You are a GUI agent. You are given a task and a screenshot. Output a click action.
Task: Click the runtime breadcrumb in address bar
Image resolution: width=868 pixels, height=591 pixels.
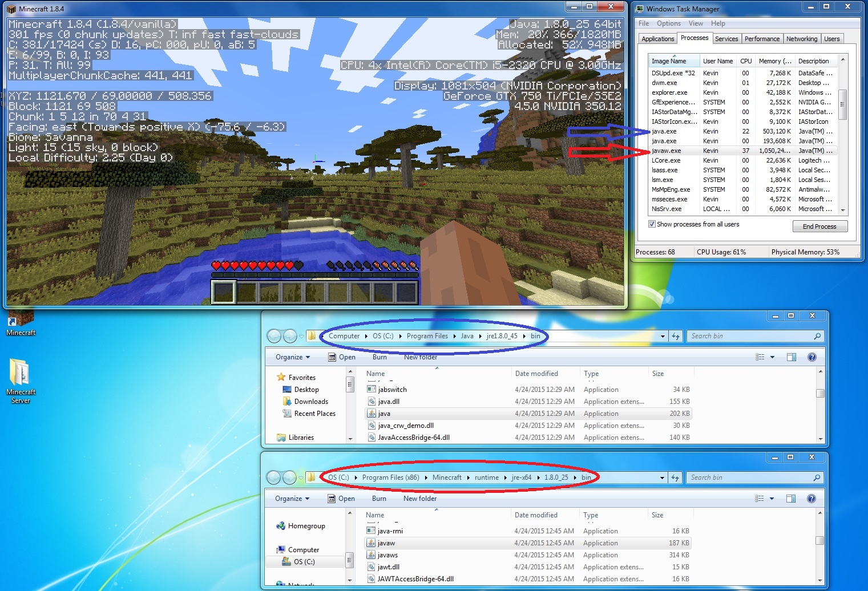click(x=486, y=477)
